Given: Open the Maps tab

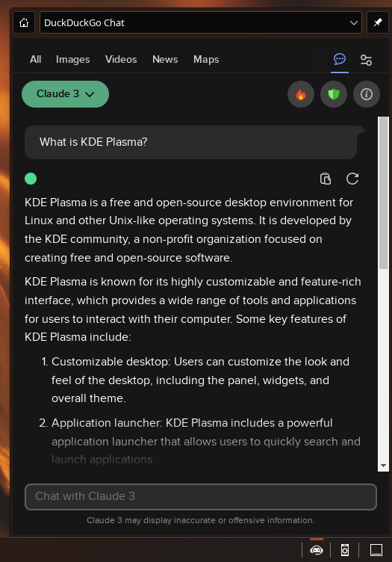Looking at the screenshot, I should [x=206, y=60].
